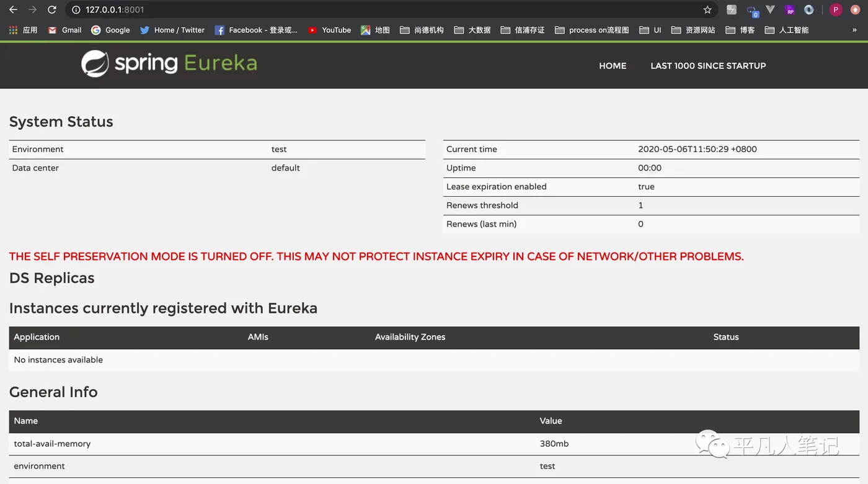This screenshot has height=484, width=868.
Task: Click the Uptime value 00:00
Action: pos(650,168)
